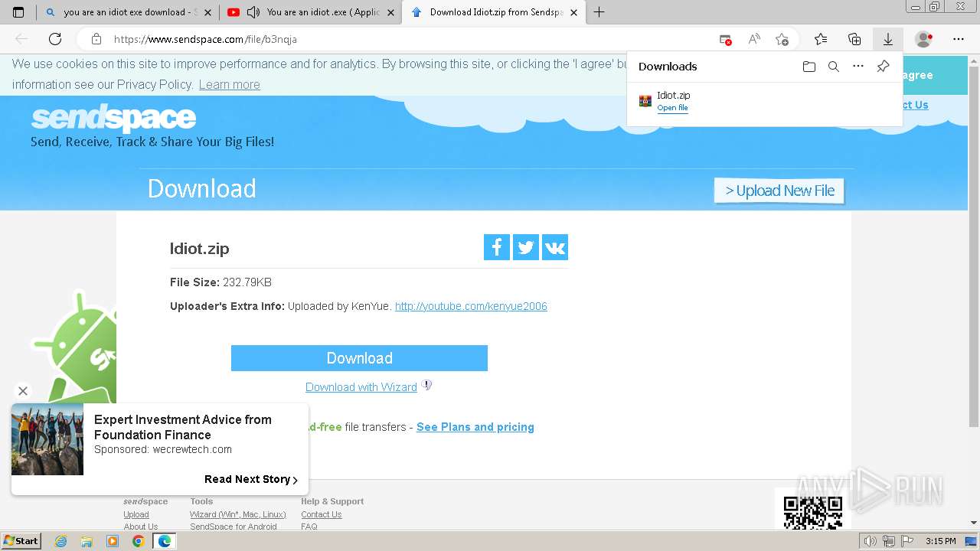Open downloads folder icon in Downloads panel

(x=809, y=67)
